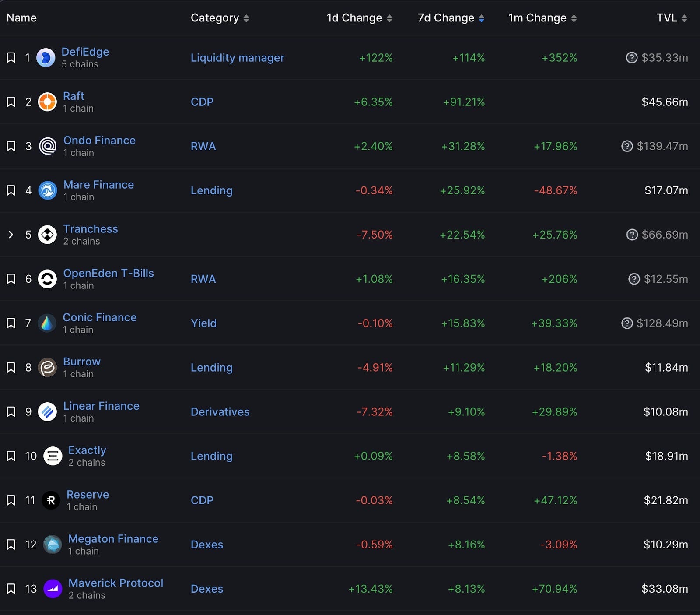Click the -48.67% 1m change value
Image resolution: width=700 pixels, height=615 pixels.
tap(555, 190)
